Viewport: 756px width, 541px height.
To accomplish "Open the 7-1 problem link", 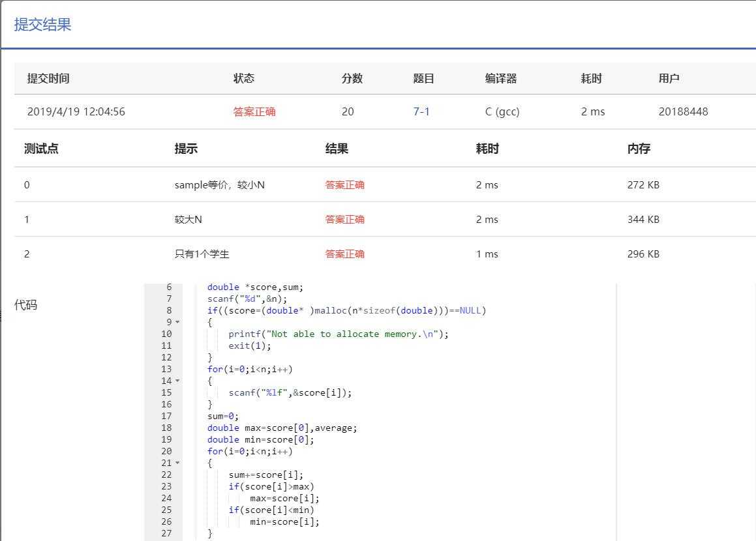I will pyautogui.click(x=421, y=111).
